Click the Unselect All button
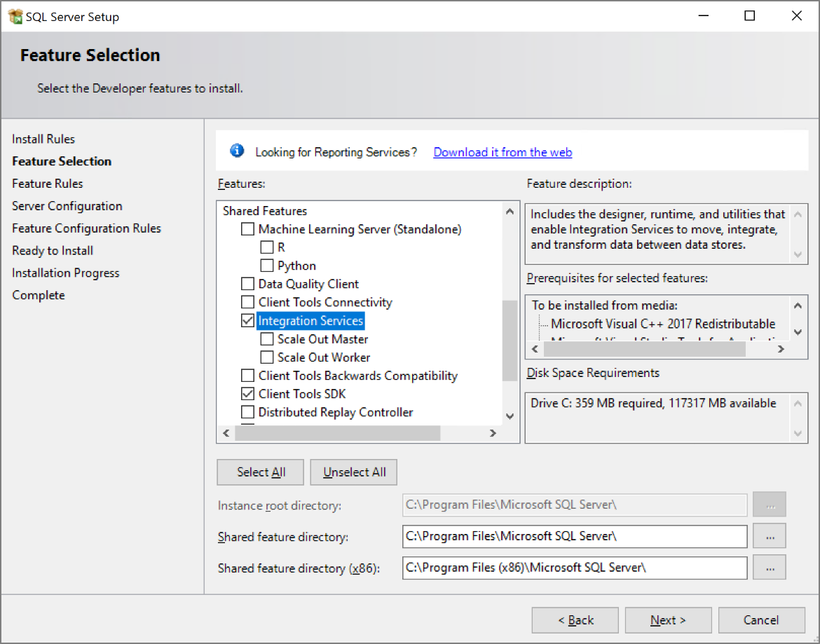This screenshot has height=644, width=820. (353, 472)
